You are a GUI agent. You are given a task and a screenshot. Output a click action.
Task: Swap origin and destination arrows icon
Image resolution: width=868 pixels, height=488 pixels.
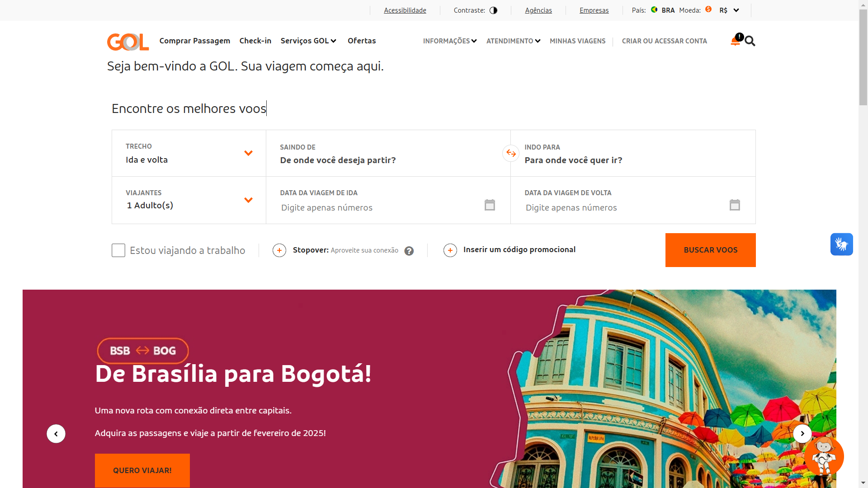coord(511,153)
